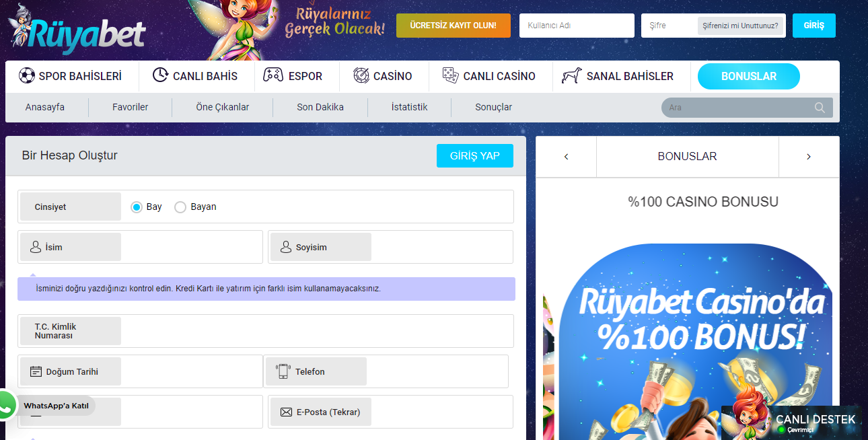
Task: Click the clock icon beside Canlı Bahis
Action: 160,75
